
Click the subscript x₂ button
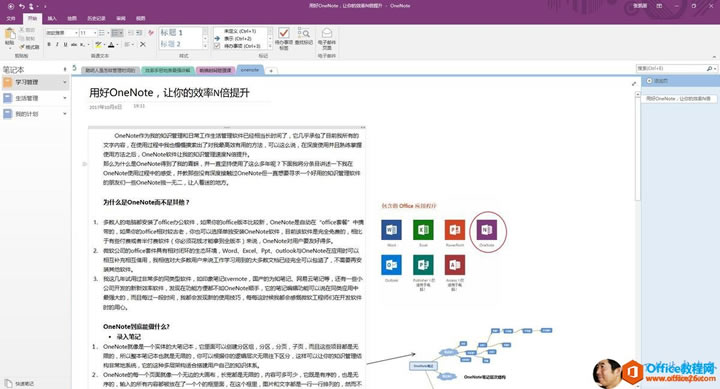pyautogui.click(x=83, y=45)
